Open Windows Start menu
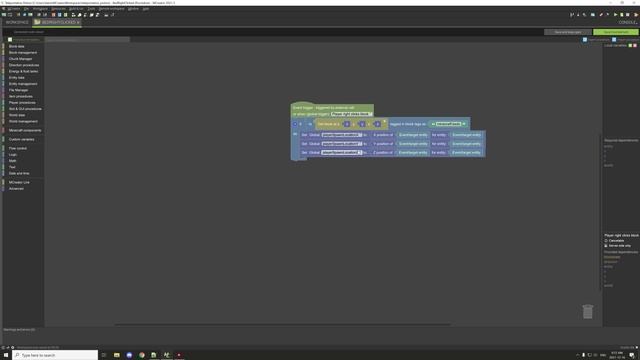 click(6, 355)
